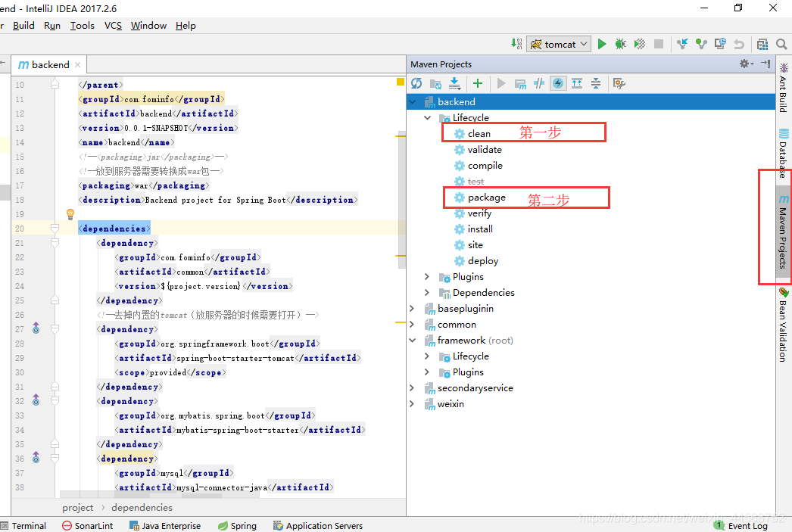Click gutter icon on line 32
The width and height of the screenshot is (792, 532).
click(x=36, y=400)
